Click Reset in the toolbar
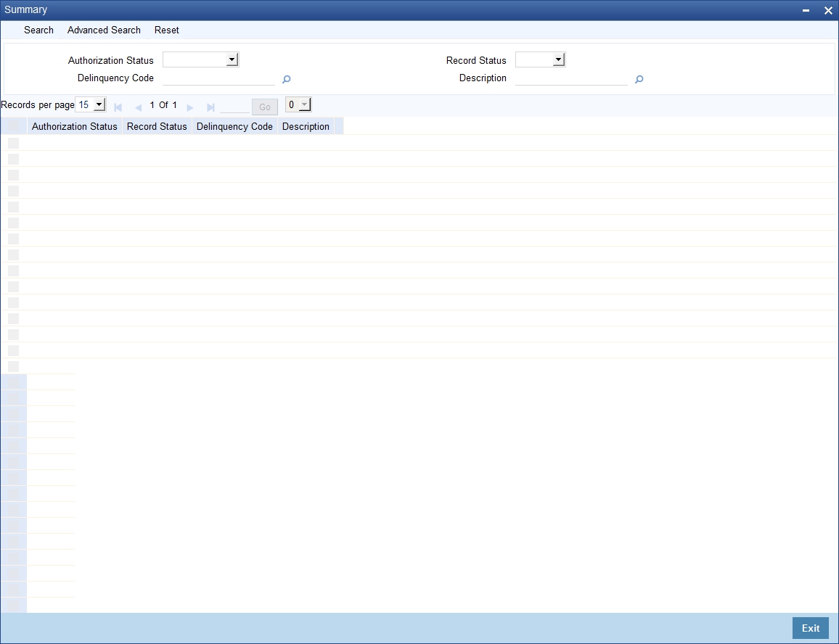 click(x=166, y=30)
